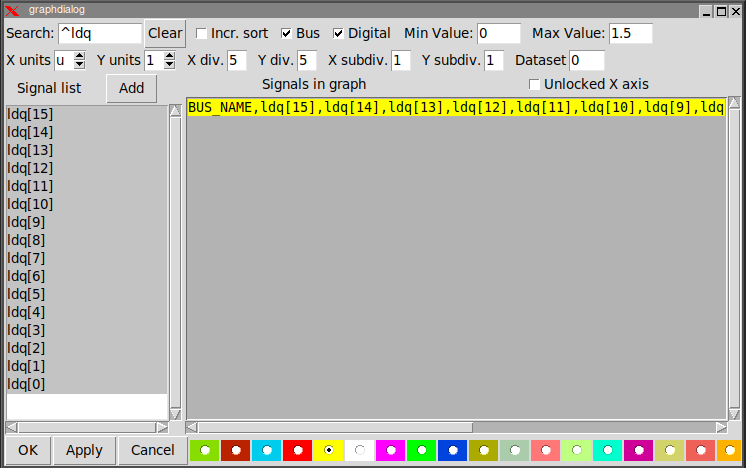Click the X units spinner arrows
746x468 pixels.
(80, 60)
